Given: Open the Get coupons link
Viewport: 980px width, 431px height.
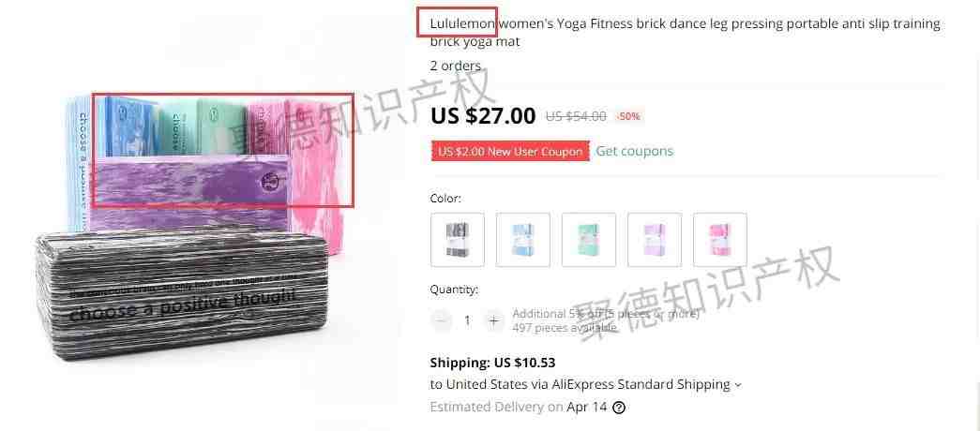Looking at the screenshot, I should 634,151.
